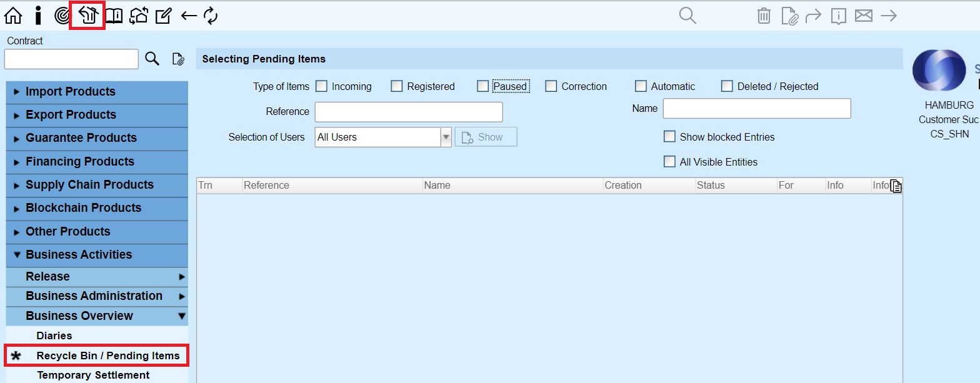Click the back arrow toolbar icon
The height and width of the screenshot is (383, 980).
188,16
